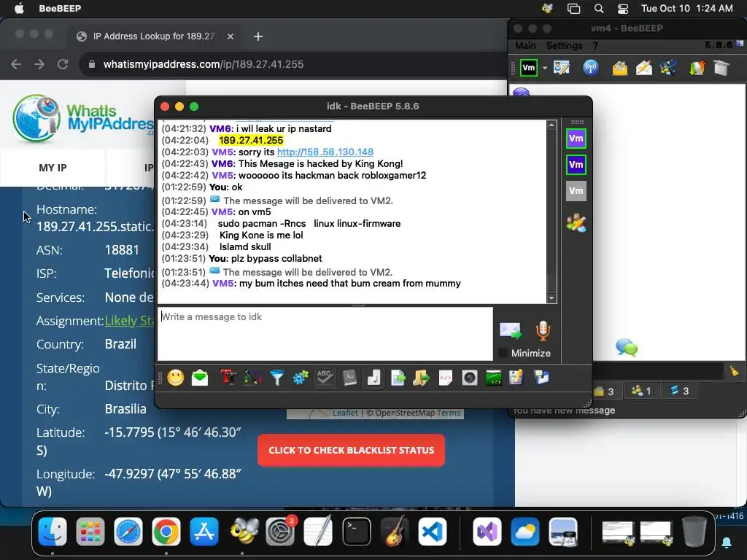Reload the browser page
The width and height of the screenshot is (747, 560).
pyautogui.click(x=63, y=64)
